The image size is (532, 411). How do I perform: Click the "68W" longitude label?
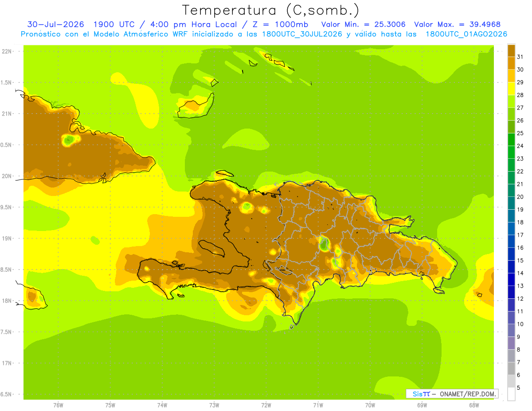tap(474, 405)
